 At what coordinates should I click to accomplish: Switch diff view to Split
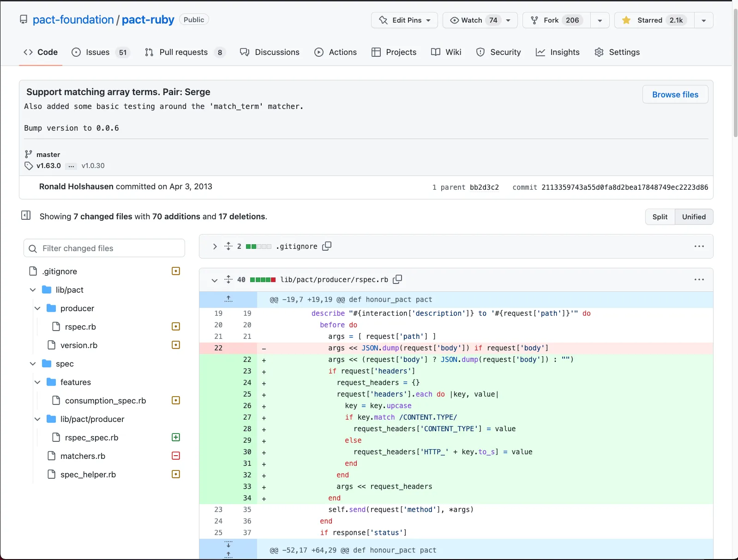click(660, 217)
